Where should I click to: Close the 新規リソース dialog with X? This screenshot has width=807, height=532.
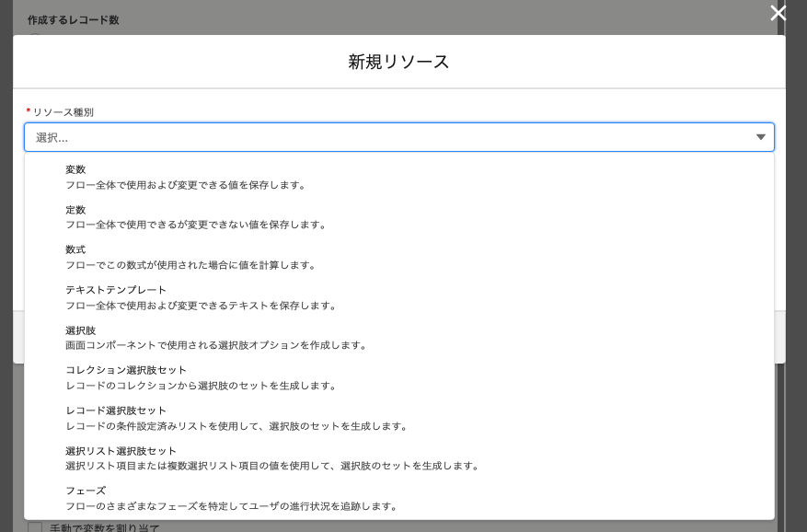tap(778, 13)
